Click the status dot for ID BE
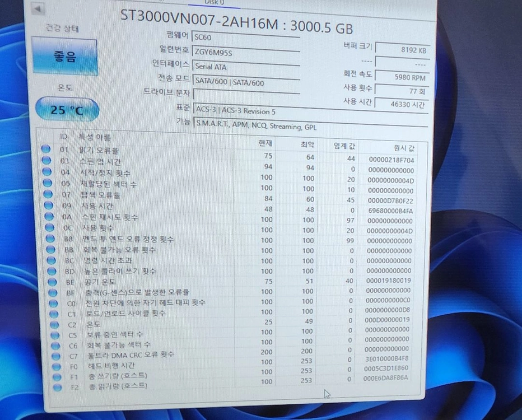The width and height of the screenshot is (522, 420). tap(53, 282)
